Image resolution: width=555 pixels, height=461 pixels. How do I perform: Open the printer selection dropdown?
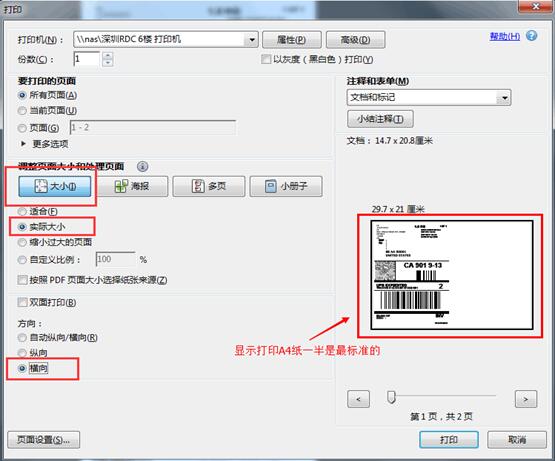tap(252, 40)
